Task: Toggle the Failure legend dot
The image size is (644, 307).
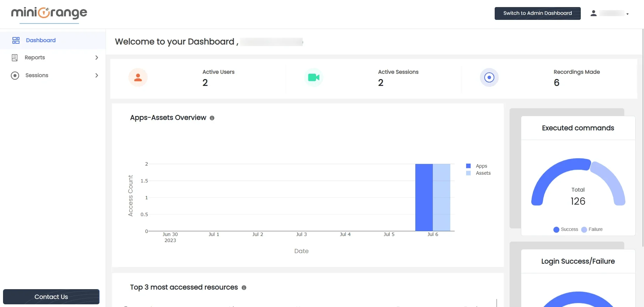Action: [584, 230]
